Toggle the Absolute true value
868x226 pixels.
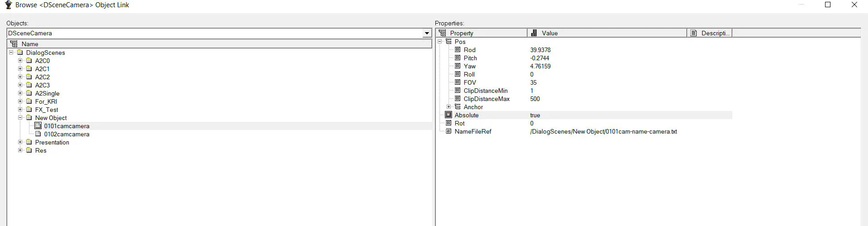coord(535,115)
